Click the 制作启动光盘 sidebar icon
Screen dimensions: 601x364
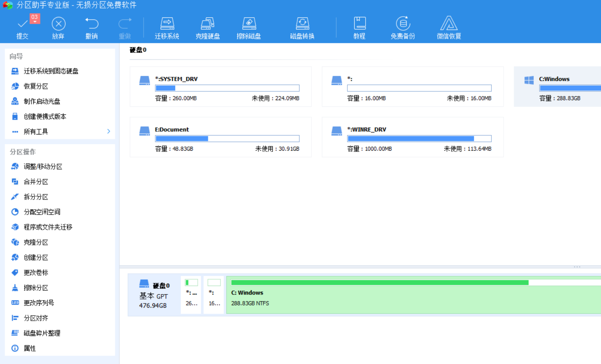click(15, 101)
